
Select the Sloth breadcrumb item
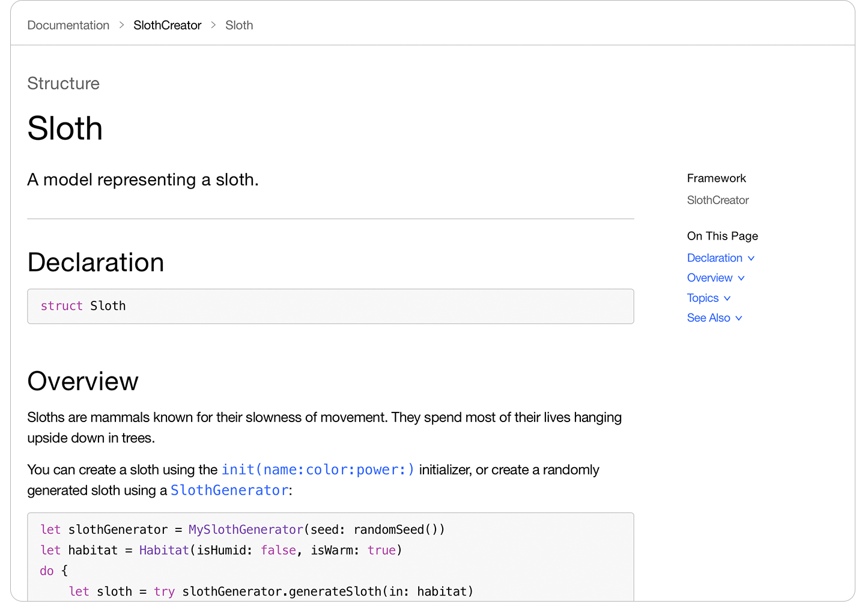(x=239, y=25)
